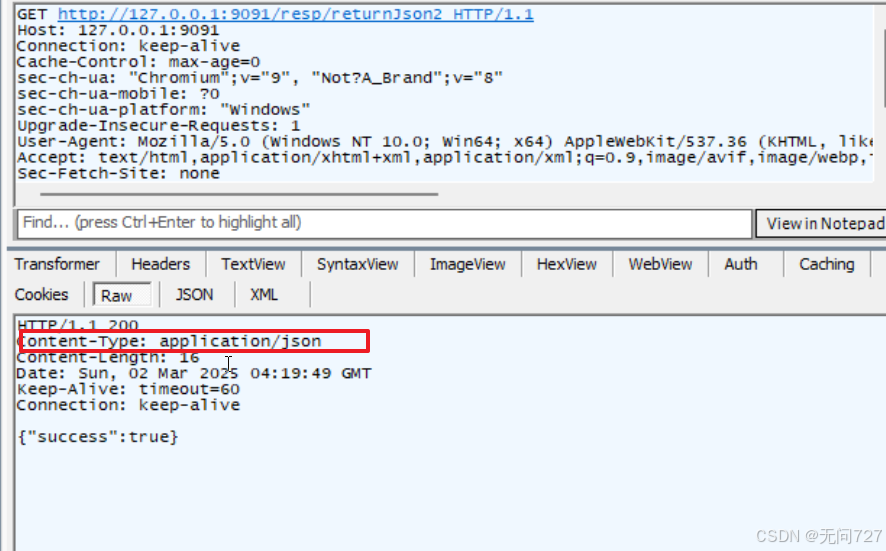Switch to the Transformer tab

click(57, 264)
